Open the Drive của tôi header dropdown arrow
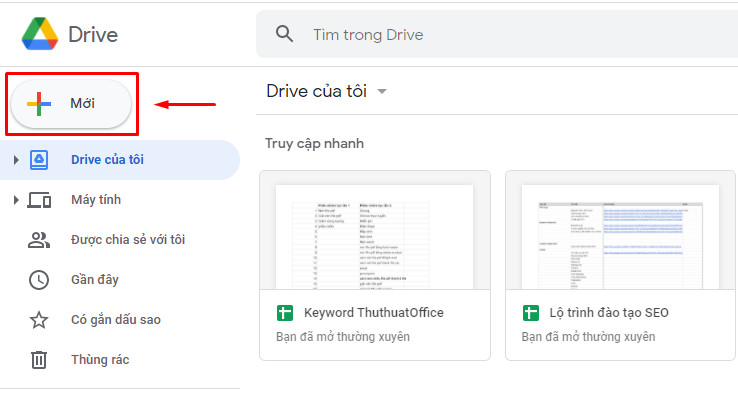 (x=382, y=91)
